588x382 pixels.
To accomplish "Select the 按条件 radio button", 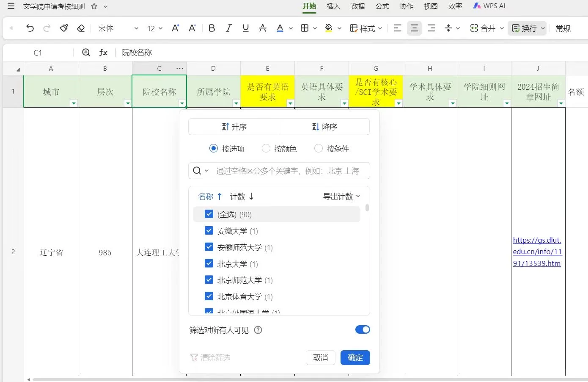I will point(319,148).
